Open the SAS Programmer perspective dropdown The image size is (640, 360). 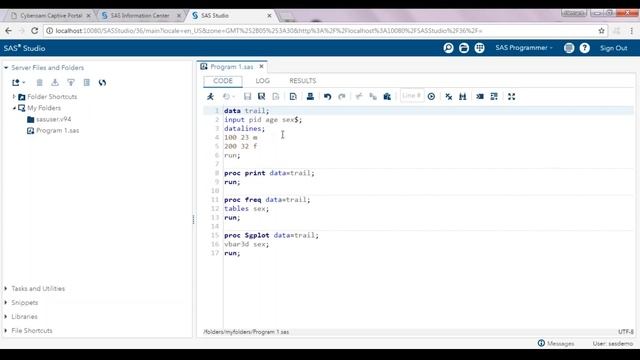tap(524, 48)
